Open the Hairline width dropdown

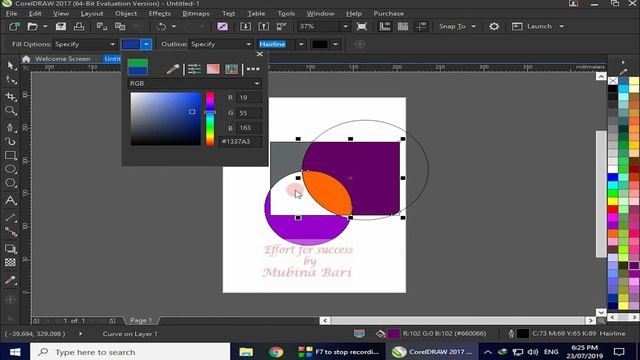(x=301, y=44)
